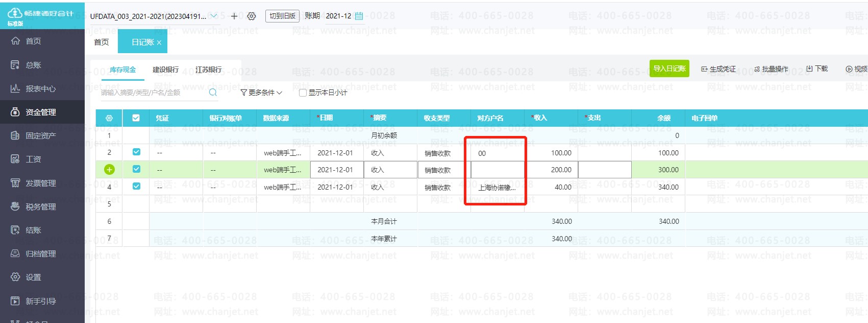
Task: Switch to the 江苏银行 tab
Action: tap(208, 70)
